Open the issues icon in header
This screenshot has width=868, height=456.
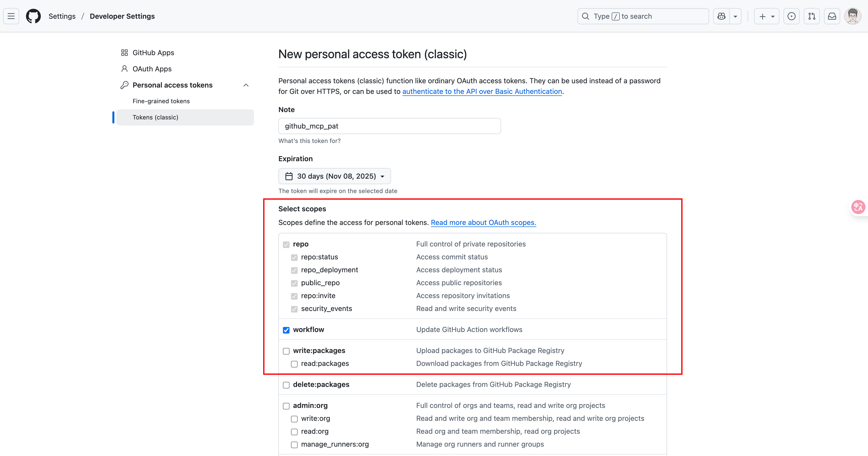point(792,16)
